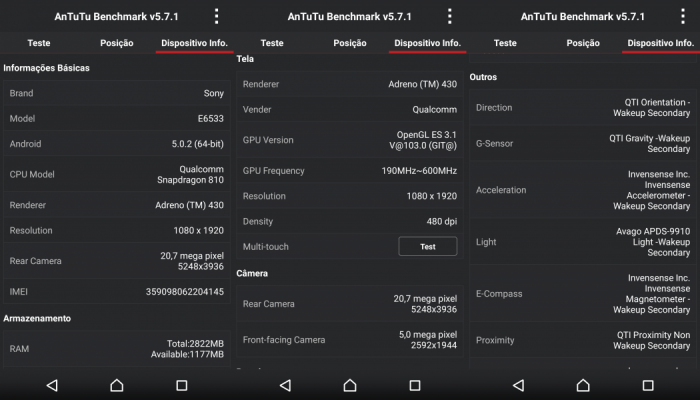This screenshot has height=400, width=700.
Task: Select Rear Camera row under Câmera section
Action: tap(350, 304)
